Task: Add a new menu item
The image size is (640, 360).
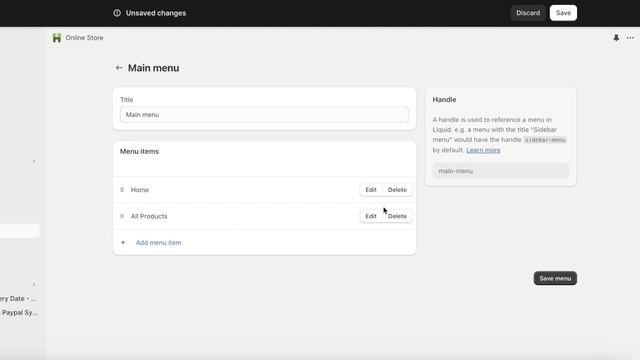Action: pos(158,242)
